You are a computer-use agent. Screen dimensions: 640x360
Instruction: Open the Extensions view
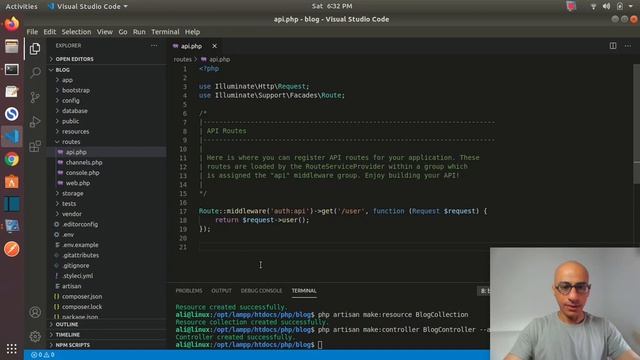tap(35, 146)
